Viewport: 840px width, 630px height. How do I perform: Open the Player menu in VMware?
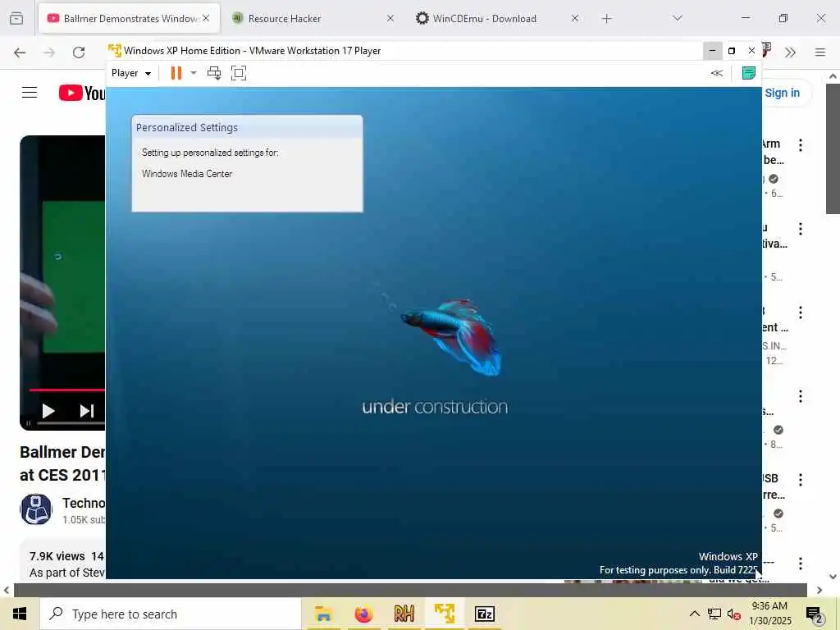point(130,73)
